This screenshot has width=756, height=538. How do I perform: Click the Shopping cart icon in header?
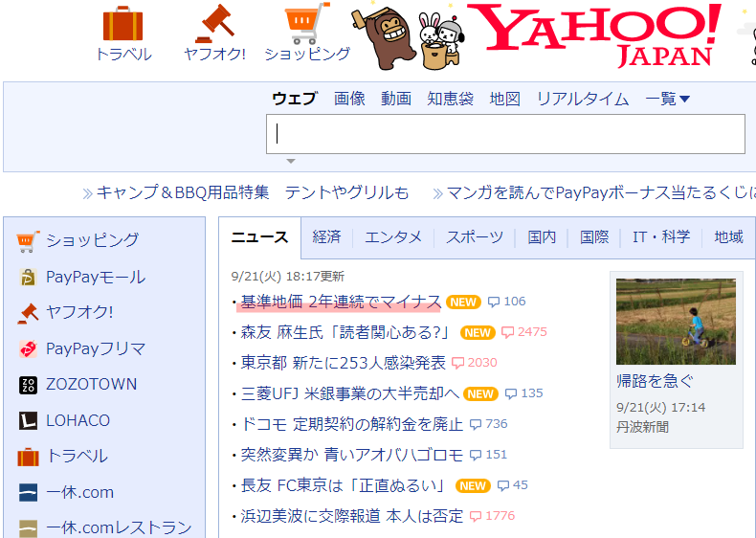[307, 24]
